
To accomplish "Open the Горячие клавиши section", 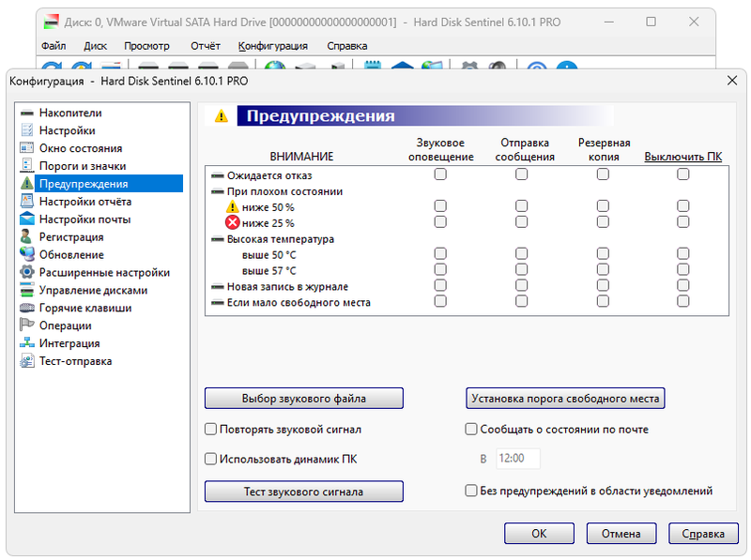I will coord(84,309).
